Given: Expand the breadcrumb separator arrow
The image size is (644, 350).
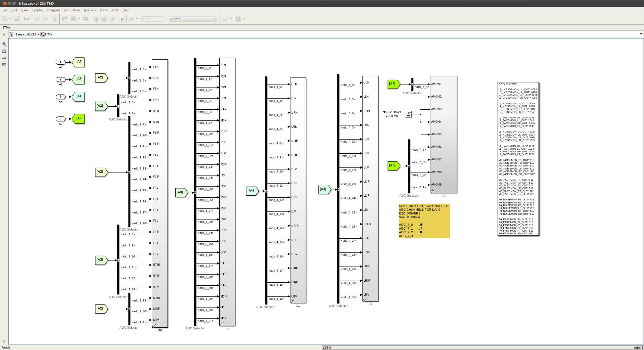Looking at the screenshot, I should point(38,34).
